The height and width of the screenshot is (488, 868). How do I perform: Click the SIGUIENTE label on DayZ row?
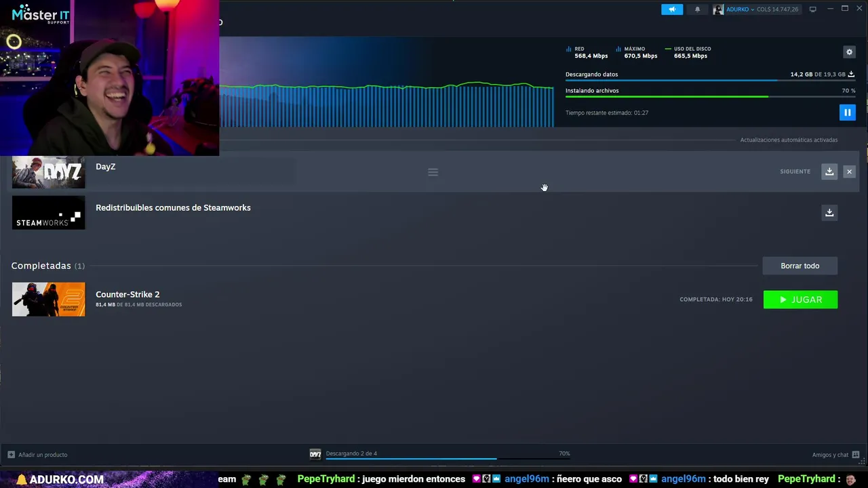795,171
